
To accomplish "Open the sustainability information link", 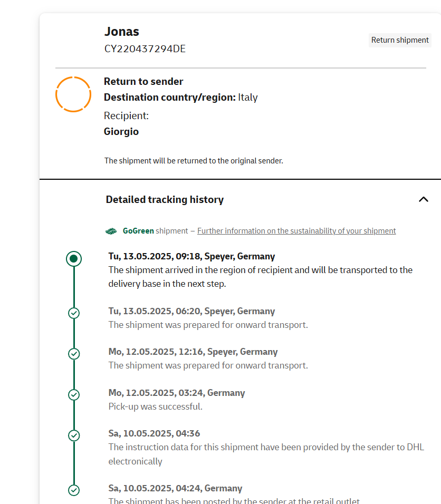I will (296, 231).
